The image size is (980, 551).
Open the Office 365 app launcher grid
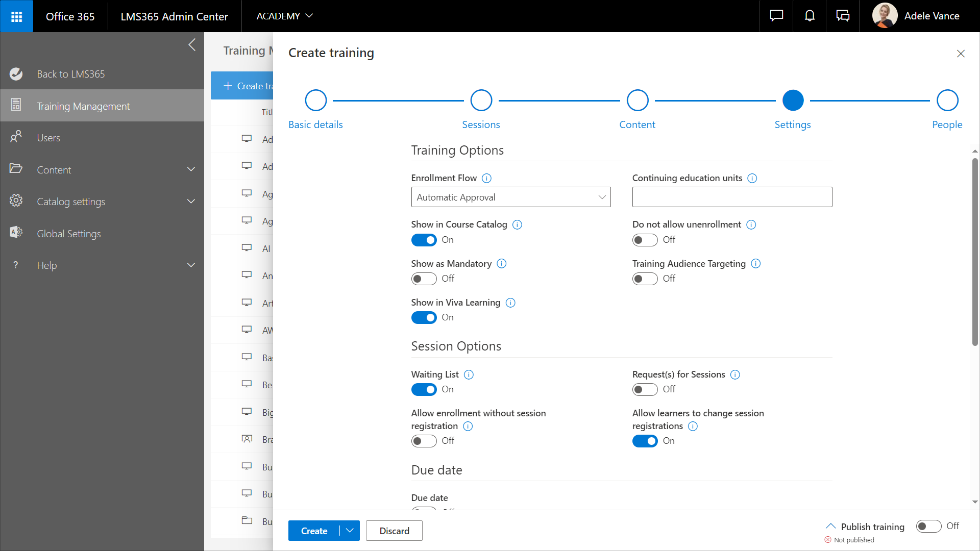pyautogui.click(x=16, y=16)
